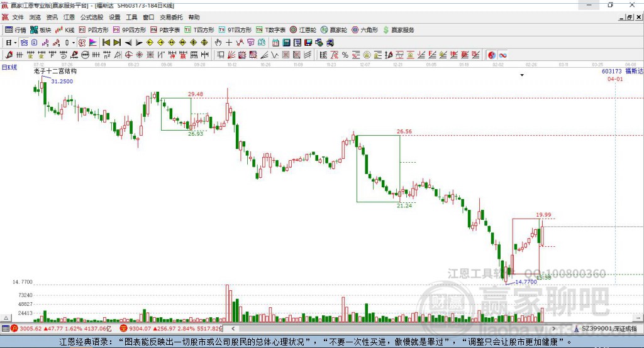Select the hand pan tool
Viewport: 644px width, 348px height.
tap(218, 43)
